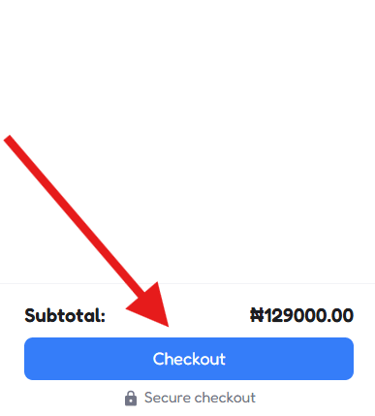
Task: Click the decimal .00 portion of the amount
Action: tap(339, 315)
